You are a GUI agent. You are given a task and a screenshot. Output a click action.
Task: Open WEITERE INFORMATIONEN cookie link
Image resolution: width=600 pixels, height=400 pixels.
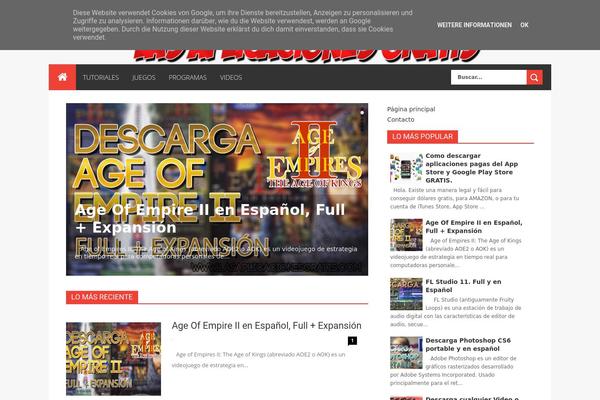point(474,25)
